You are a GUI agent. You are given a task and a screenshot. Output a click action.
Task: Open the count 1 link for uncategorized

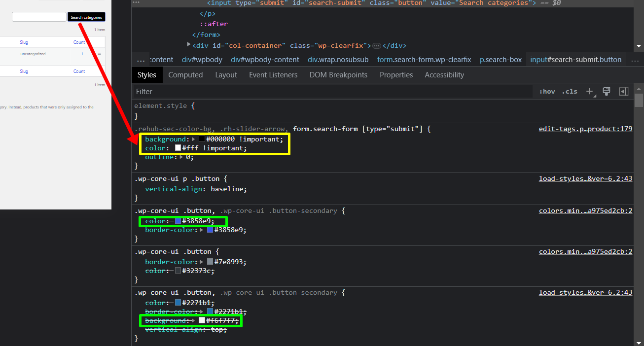tap(82, 54)
